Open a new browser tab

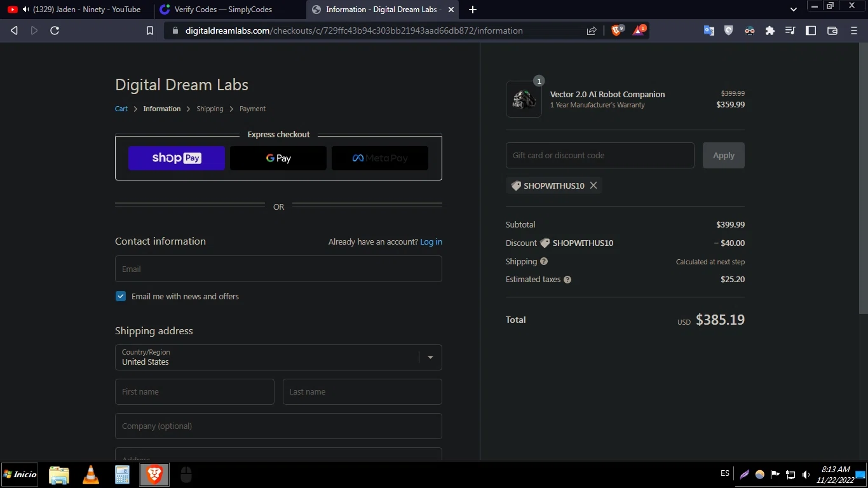pyautogui.click(x=473, y=10)
